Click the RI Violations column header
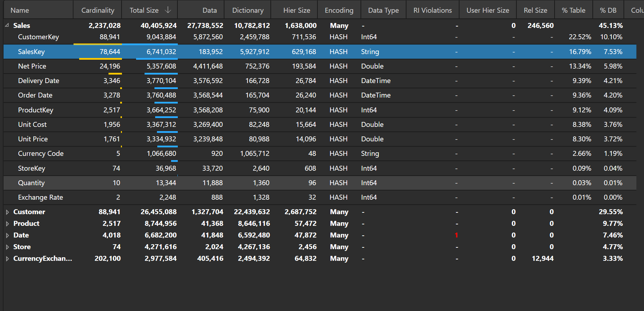 pyautogui.click(x=432, y=10)
